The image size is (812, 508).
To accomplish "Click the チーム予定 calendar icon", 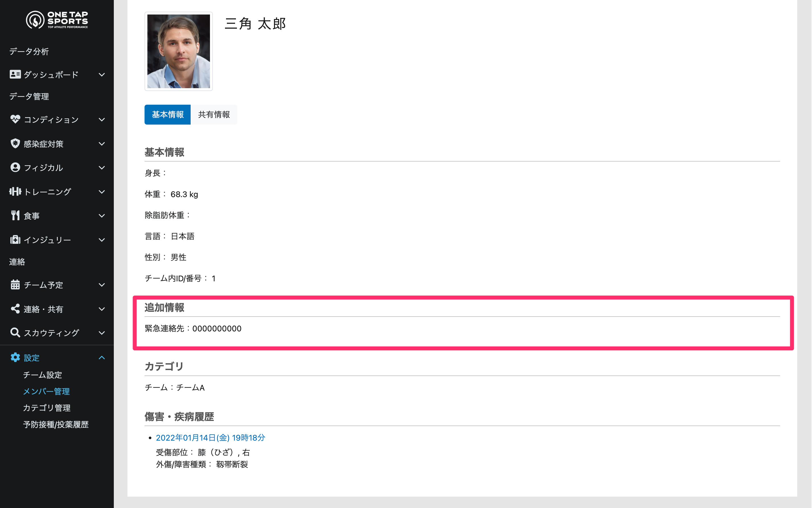I will (x=15, y=284).
